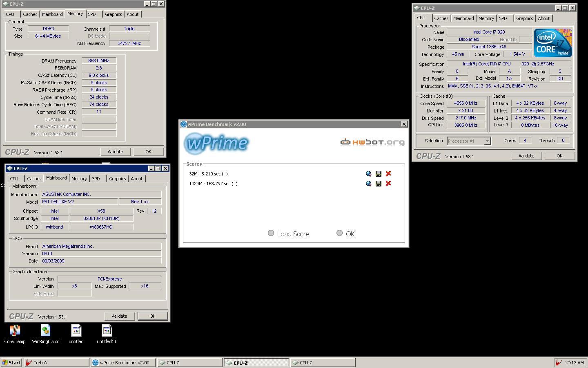This screenshot has width=588, height=368.
Task: Delete the 1024M score with red X
Action: click(388, 184)
